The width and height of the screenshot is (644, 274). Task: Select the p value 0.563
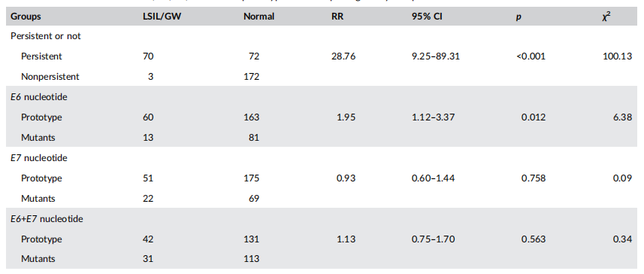534,239
